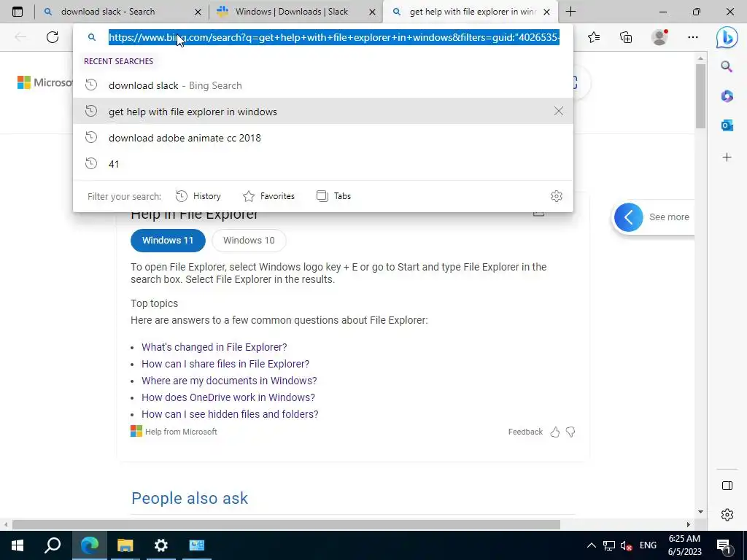This screenshot has width=747, height=560.
Task: Toggle sidebar visibility icon at bottom
Action: tap(727, 486)
